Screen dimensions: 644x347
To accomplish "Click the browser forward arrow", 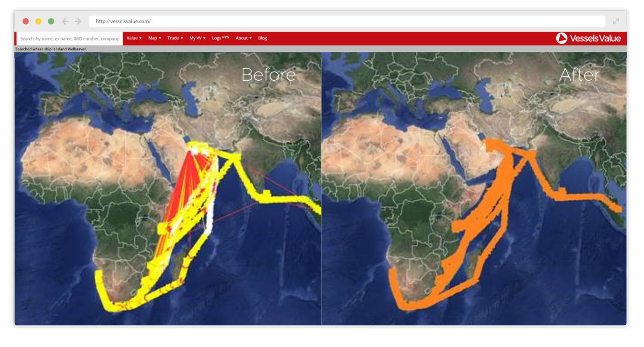I will point(77,21).
